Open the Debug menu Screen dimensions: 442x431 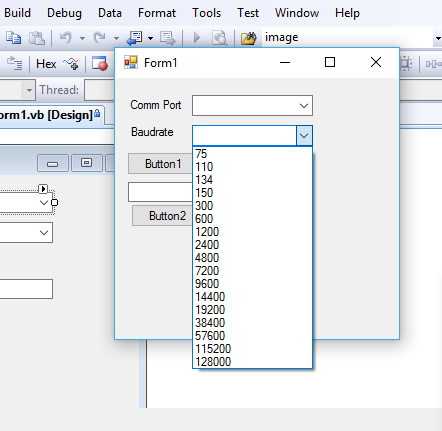coord(64,13)
